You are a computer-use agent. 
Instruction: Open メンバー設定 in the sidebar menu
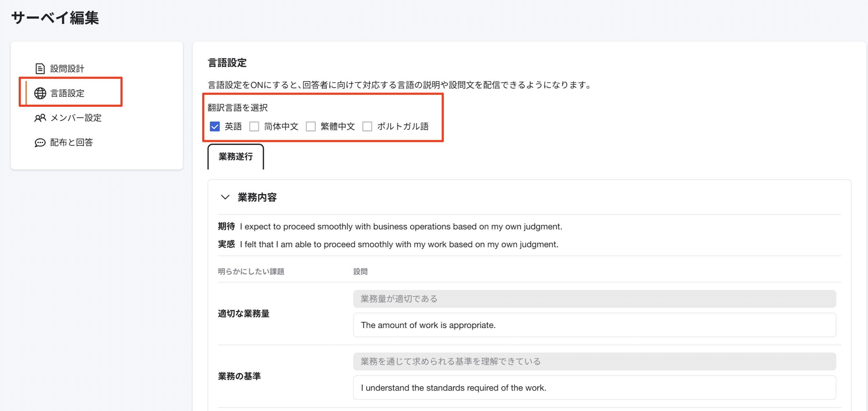(x=76, y=118)
